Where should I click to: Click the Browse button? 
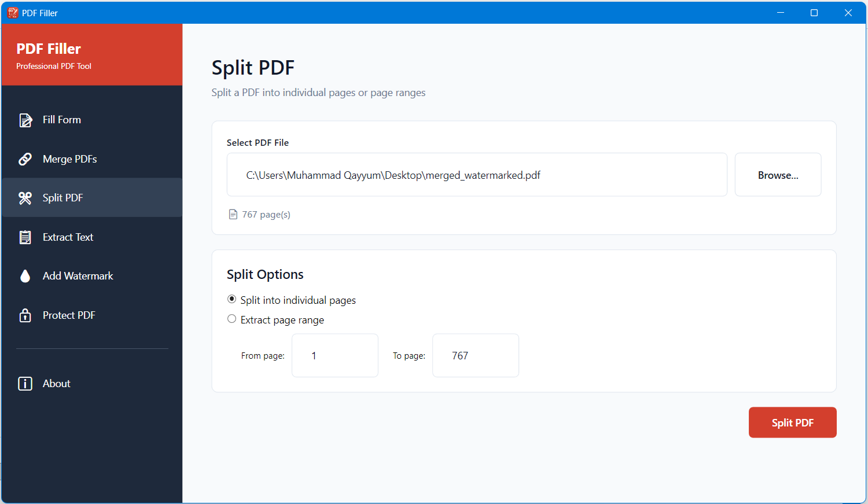[778, 174]
